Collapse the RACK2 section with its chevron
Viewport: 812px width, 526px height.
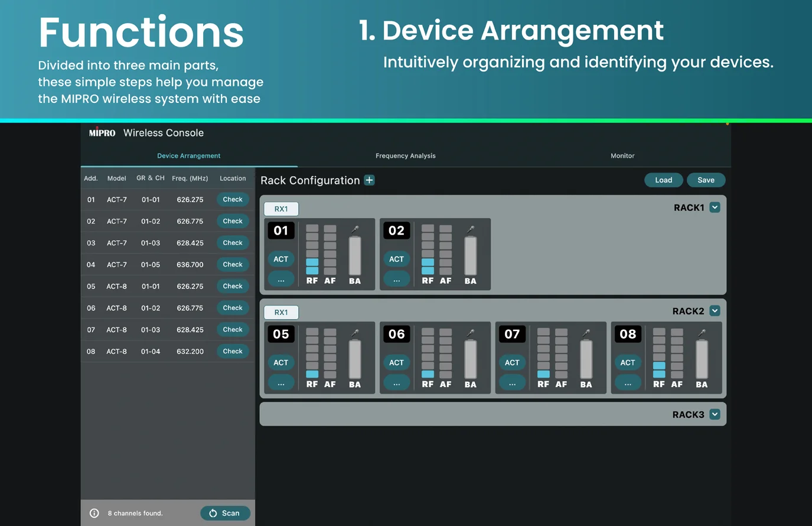[x=715, y=311]
